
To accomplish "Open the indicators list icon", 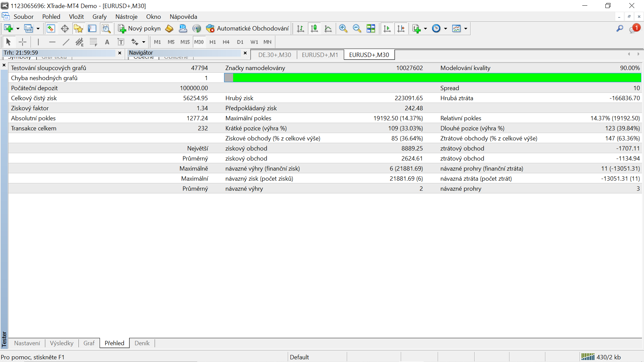I will pyautogui.click(x=416, y=28).
